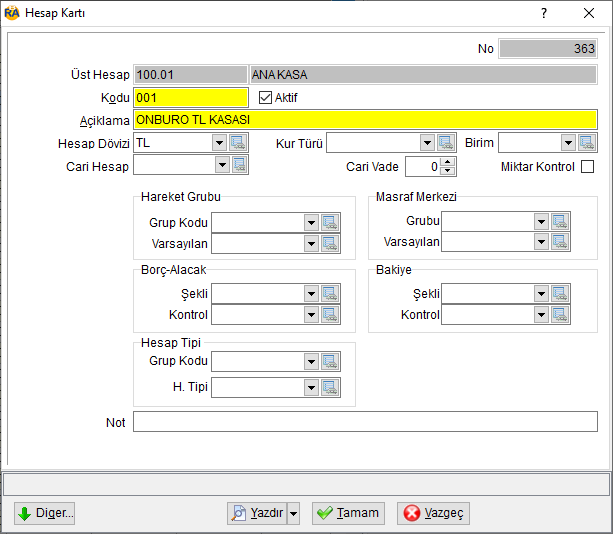Open lookup icon next to Hesap Dövizi
Screen dimensions: 613x534
(238, 143)
